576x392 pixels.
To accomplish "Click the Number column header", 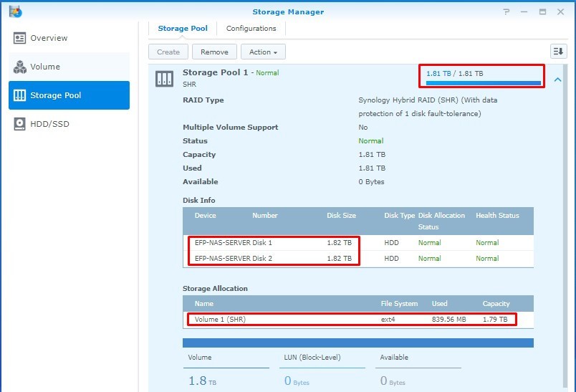I will [x=265, y=216].
